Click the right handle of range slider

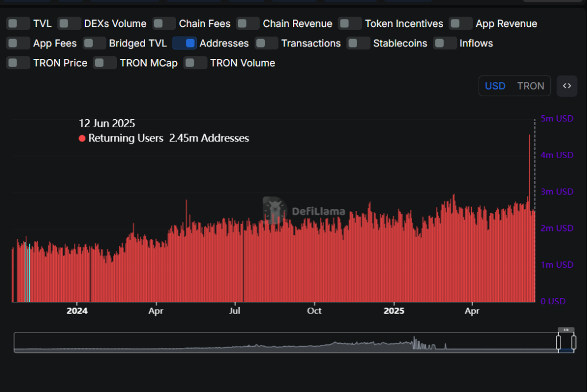(x=573, y=342)
